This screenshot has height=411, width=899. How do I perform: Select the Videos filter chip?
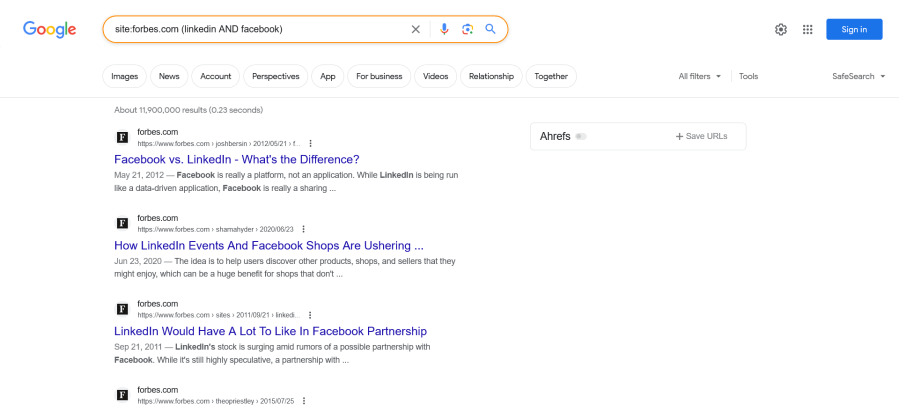tap(436, 76)
